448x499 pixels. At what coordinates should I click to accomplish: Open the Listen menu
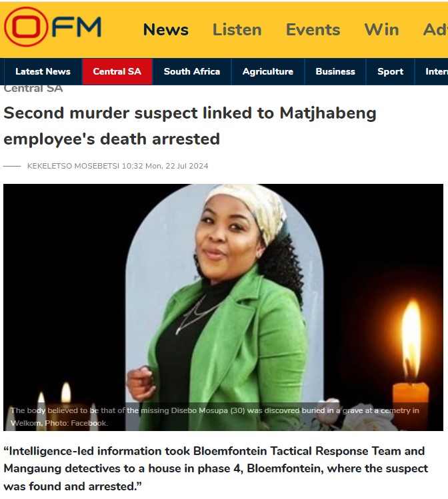(237, 29)
